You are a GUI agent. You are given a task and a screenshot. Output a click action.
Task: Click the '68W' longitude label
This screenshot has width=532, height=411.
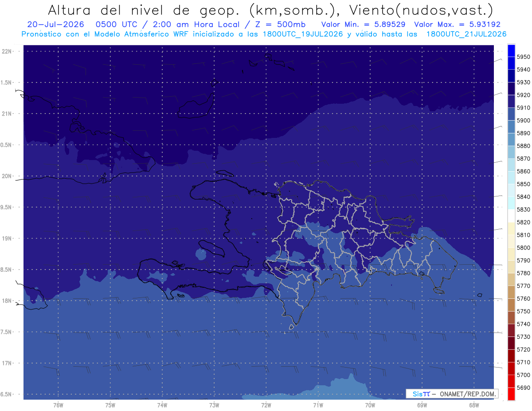tap(474, 405)
